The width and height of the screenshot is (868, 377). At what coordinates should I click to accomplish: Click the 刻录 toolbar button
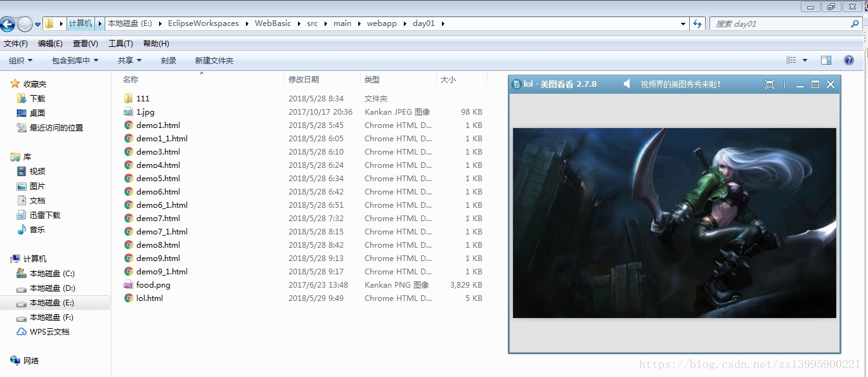(x=169, y=60)
